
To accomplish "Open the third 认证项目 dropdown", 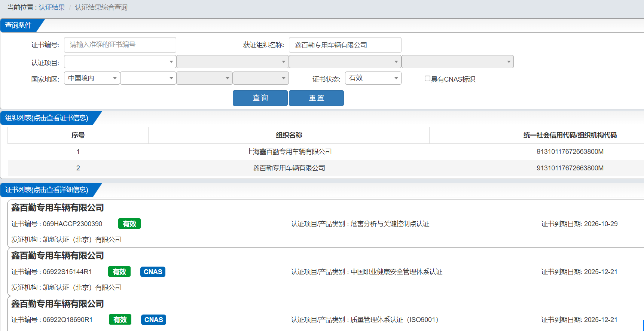I will (345, 62).
